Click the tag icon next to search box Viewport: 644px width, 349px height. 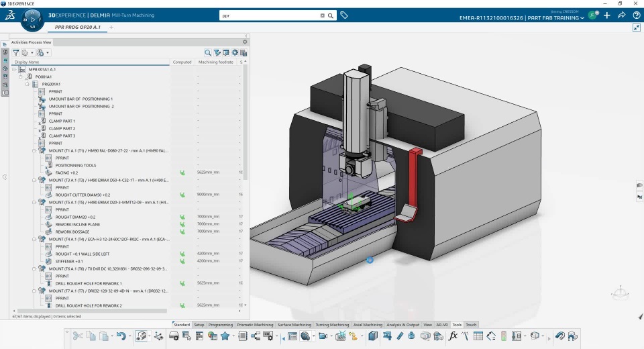344,15
